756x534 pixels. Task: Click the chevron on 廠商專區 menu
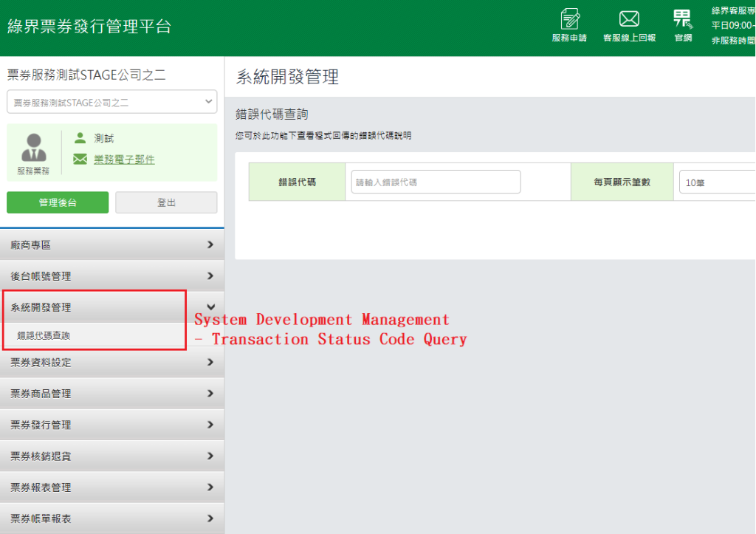tap(212, 244)
